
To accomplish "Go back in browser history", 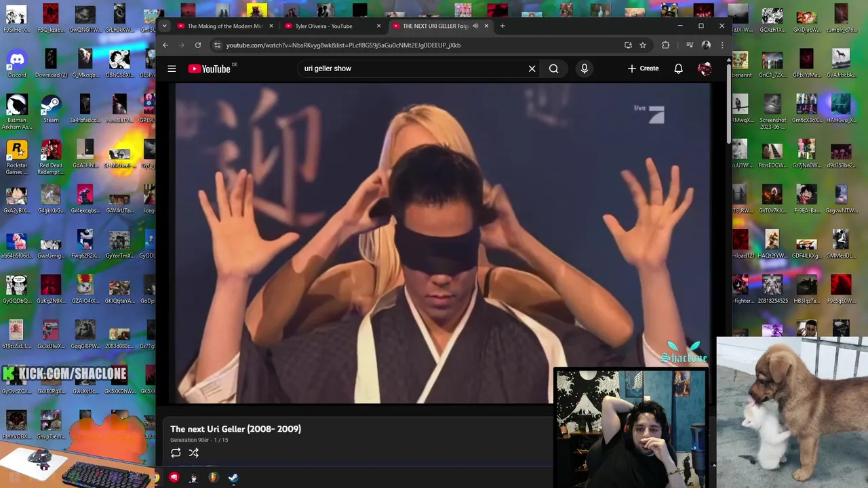I will click(x=165, y=45).
